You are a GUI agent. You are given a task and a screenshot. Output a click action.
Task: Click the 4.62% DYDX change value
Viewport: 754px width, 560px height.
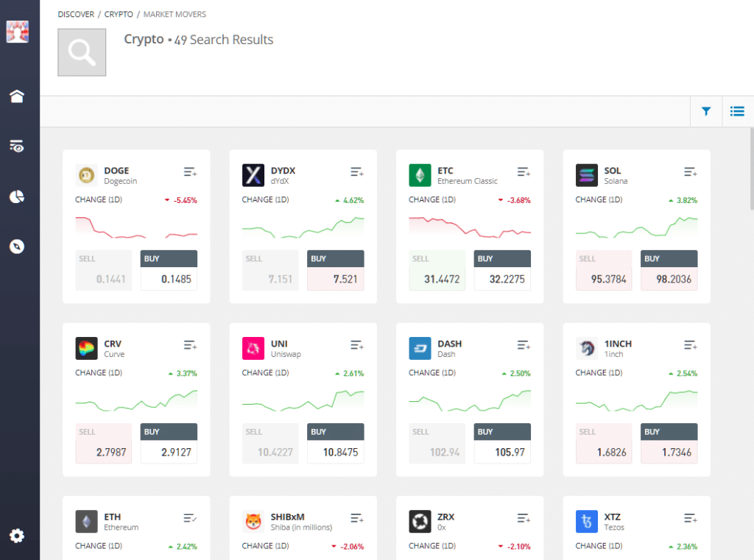click(353, 200)
